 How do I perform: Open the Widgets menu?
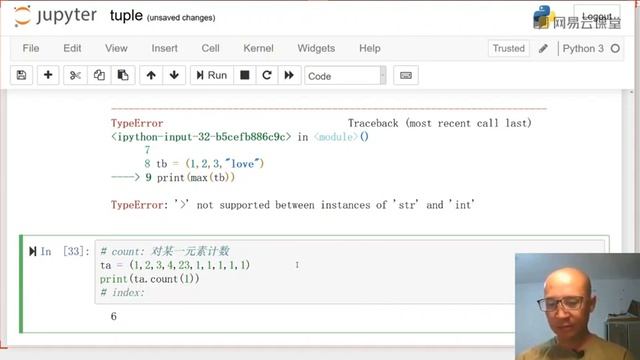[316, 48]
